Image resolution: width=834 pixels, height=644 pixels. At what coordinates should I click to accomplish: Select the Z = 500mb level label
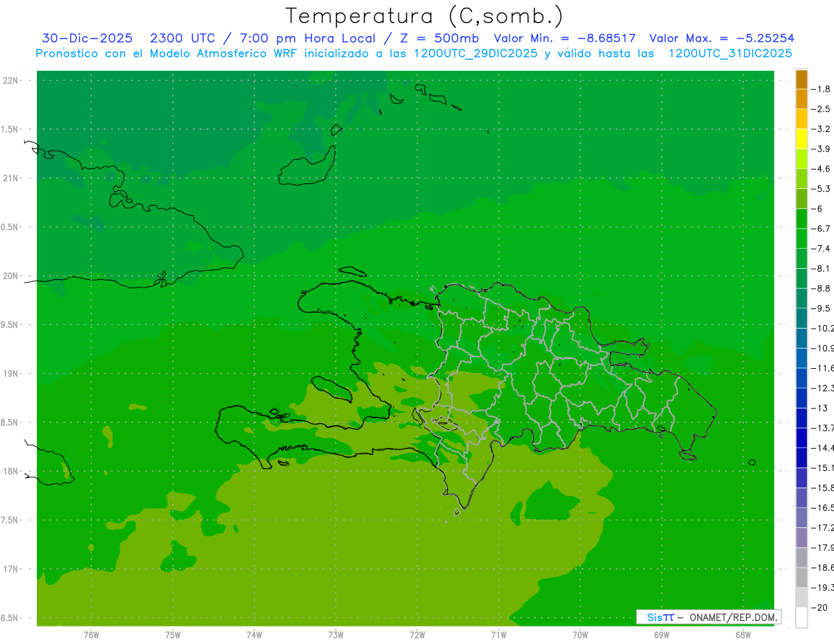pos(436,38)
